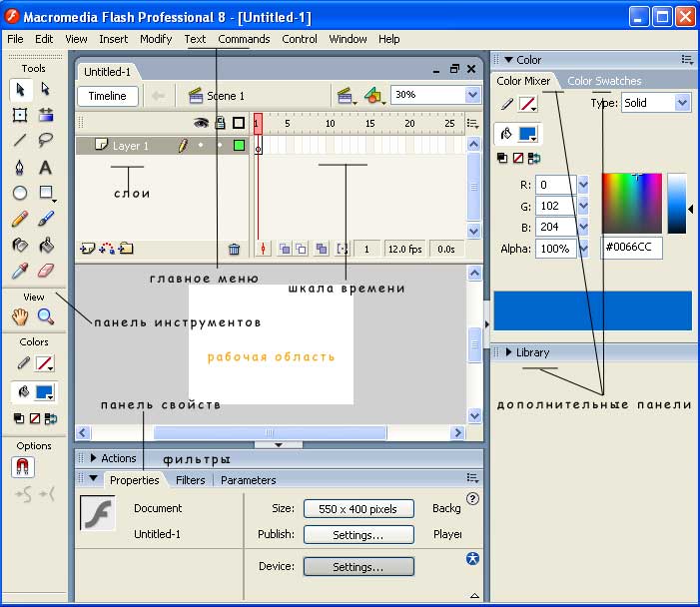Open the Insert menu
Image resolution: width=700 pixels, height=607 pixels.
(114, 39)
